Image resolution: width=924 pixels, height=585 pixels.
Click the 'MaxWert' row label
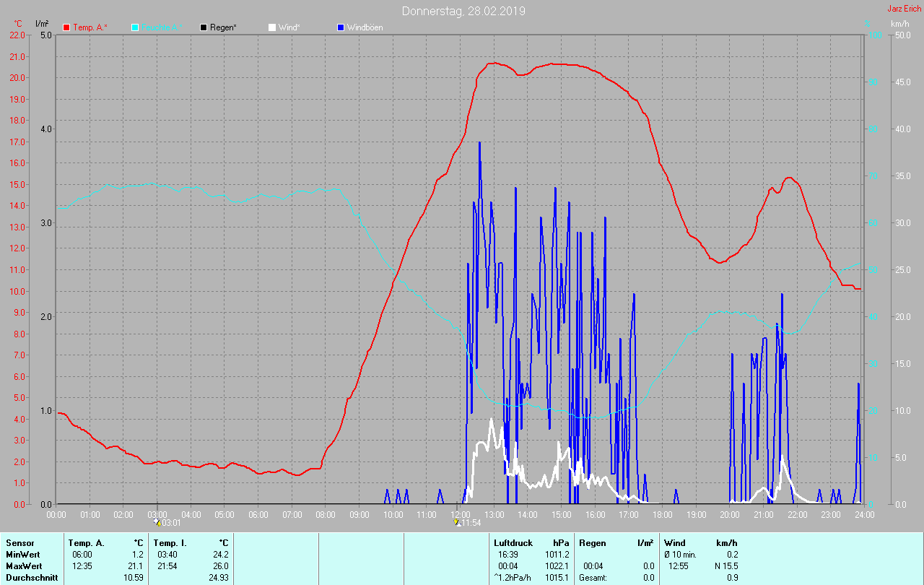[x=24, y=565]
